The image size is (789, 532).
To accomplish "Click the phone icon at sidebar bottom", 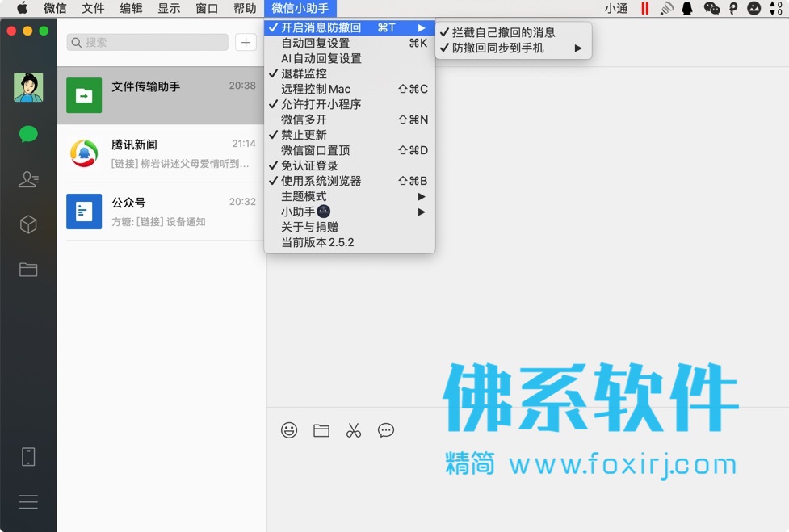I will coord(28,457).
